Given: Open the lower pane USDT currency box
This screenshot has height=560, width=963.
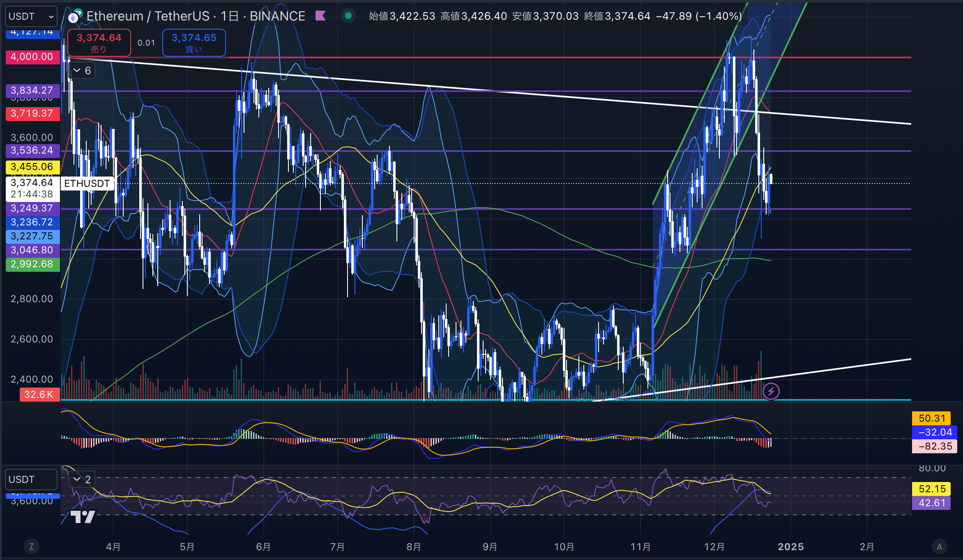Looking at the screenshot, I should (31, 480).
